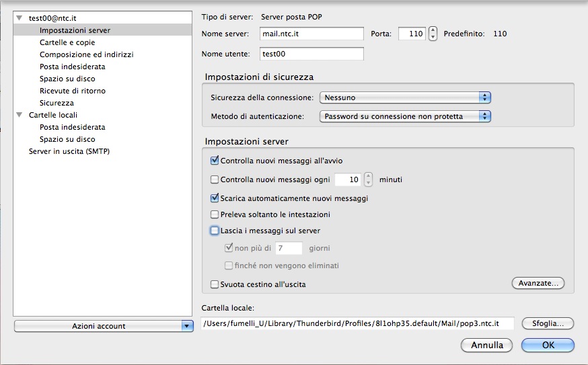
Task: Open the Azioni account dropdown
Action: 104,326
